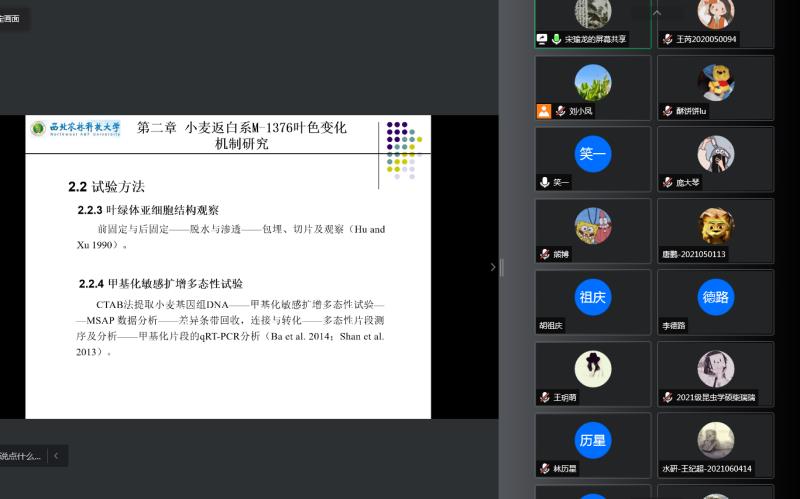800x499 pixels.
Task: Collapse the chat box with the left chevron
Action: (56, 456)
